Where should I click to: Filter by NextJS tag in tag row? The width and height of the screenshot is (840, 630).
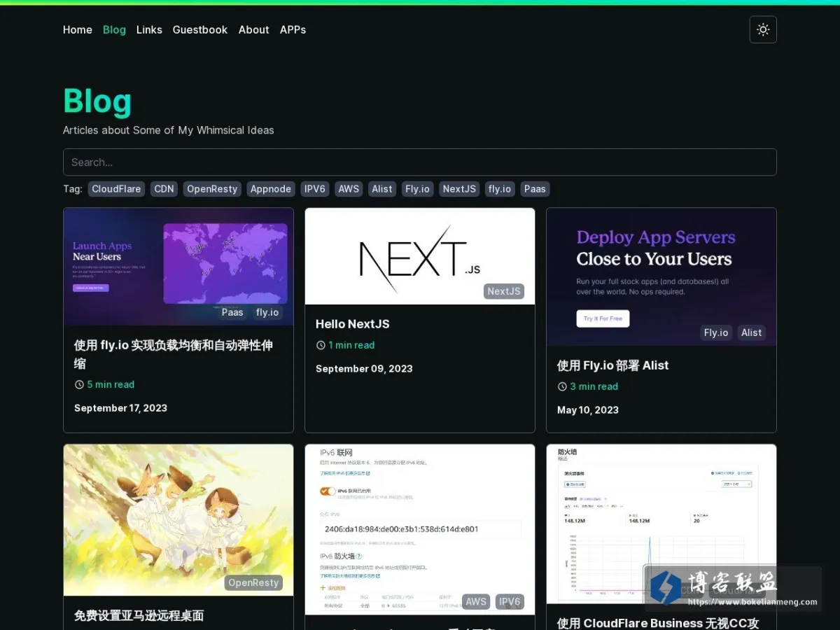tap(459, 189)
